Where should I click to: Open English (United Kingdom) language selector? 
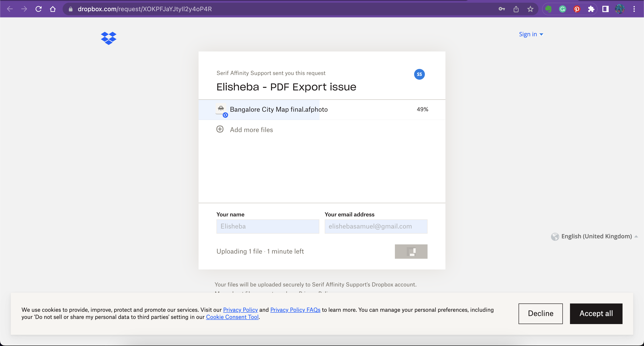coord(597,236)
